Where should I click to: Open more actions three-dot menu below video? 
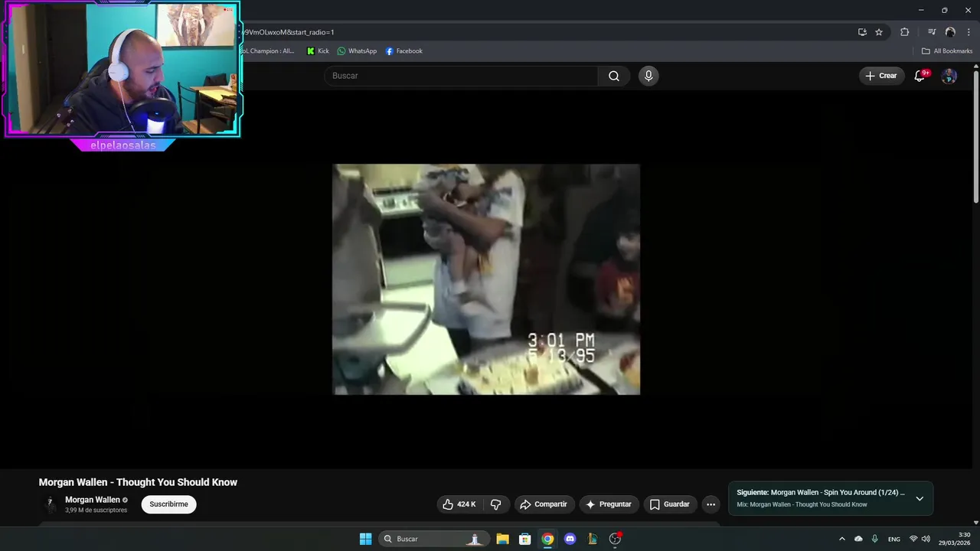tap(710, 504)
